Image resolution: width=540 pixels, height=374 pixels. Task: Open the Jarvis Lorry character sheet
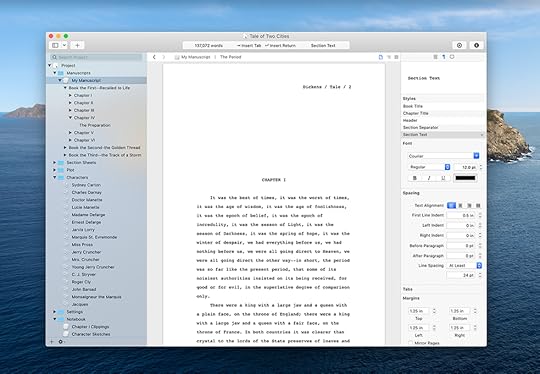[83, 230]
